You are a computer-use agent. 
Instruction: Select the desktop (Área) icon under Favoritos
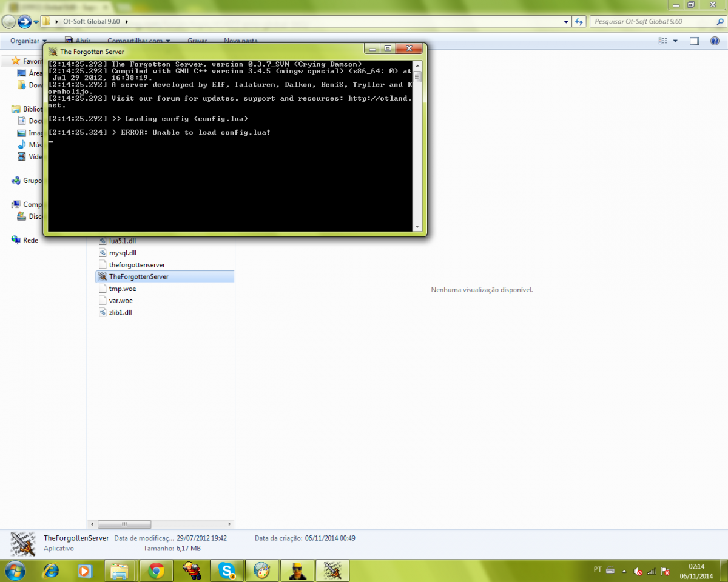coord(22,73)
